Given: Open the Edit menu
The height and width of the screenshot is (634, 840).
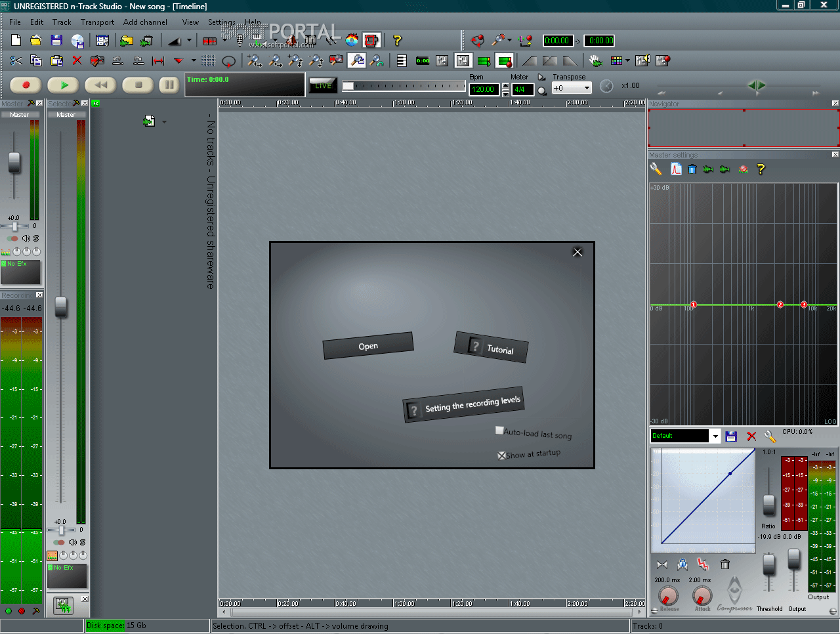Looking at the screenshot, I should pyautogui.click(x=37, y=22).
